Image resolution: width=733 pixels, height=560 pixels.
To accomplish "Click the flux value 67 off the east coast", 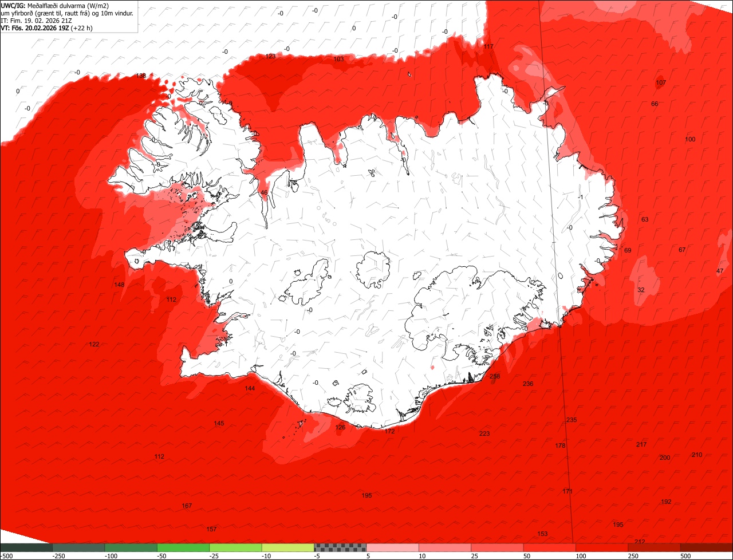I will coord(682,250).
